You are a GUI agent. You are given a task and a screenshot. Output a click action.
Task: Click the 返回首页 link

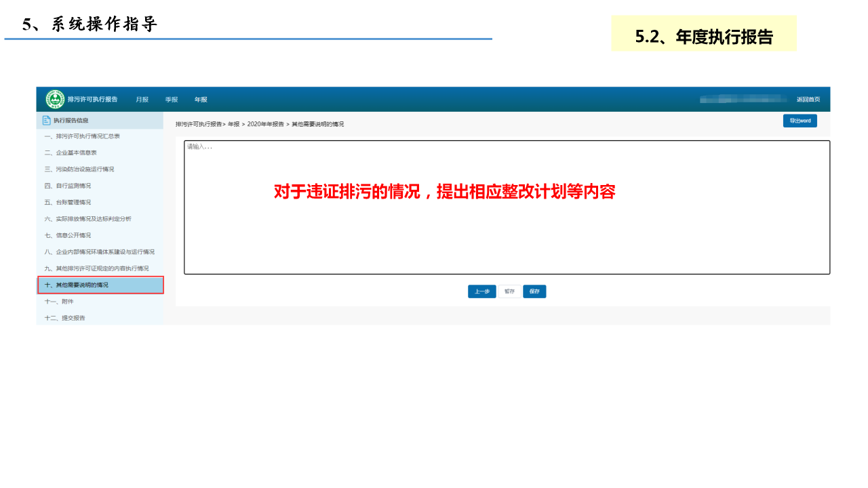point(808,100)
